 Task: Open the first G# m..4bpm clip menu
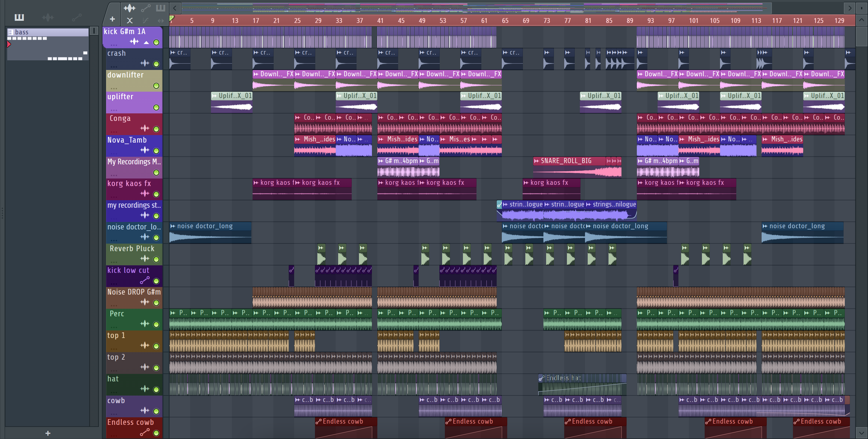pyautogui.click(x=381, y=161)
